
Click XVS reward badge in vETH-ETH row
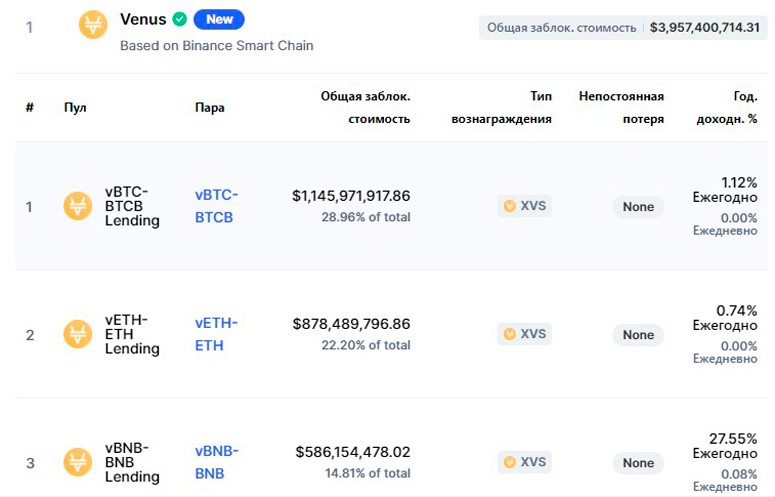[524, 333]
